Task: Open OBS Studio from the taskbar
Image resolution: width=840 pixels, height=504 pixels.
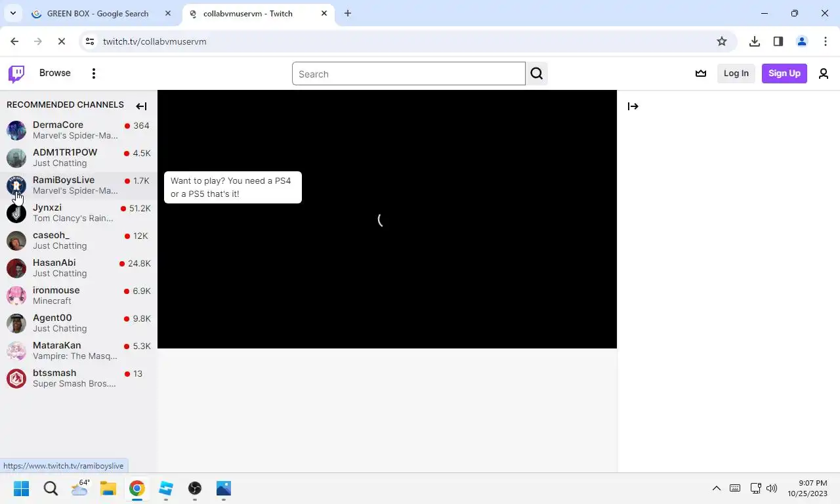Action: [x=195, y=488]
